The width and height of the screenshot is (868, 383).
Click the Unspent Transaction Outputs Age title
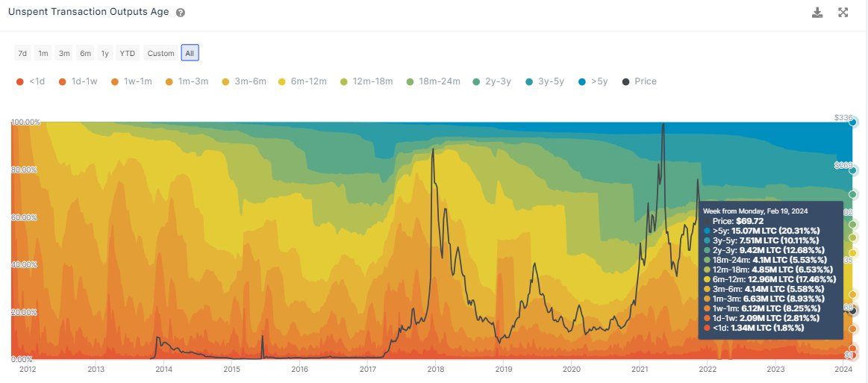(89, 12)
